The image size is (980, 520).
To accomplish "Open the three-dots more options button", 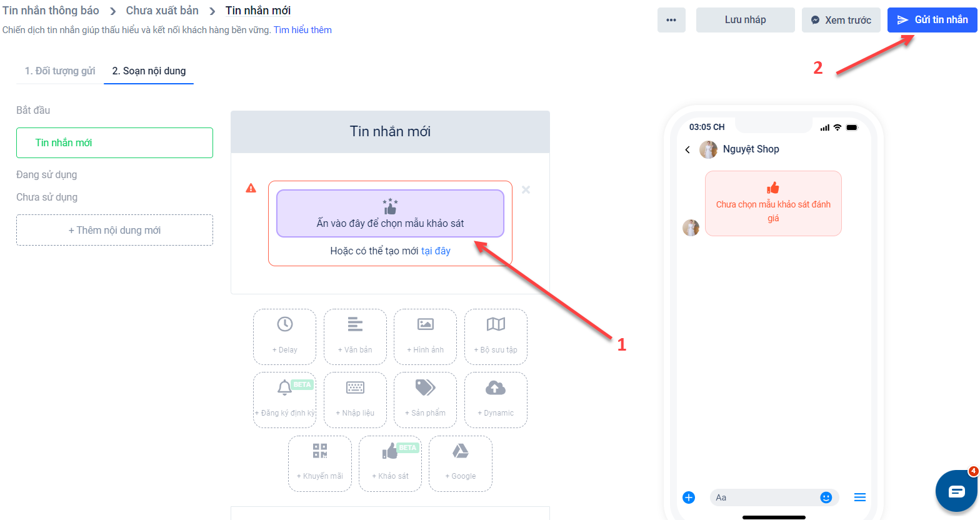I will coord(671,20).
